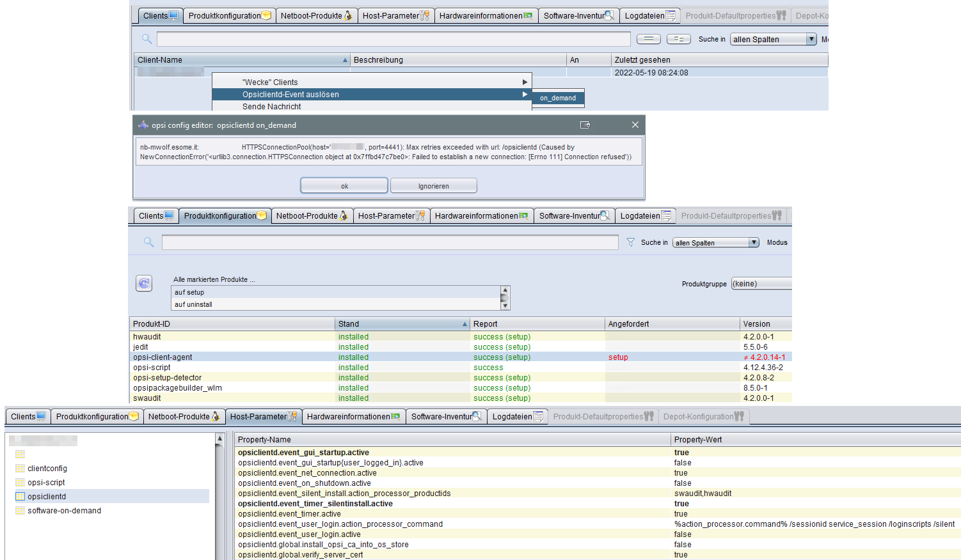This screenshot has width=961, height=560.
Task: Select the 'hwaudit' product row
Action: 461,337
